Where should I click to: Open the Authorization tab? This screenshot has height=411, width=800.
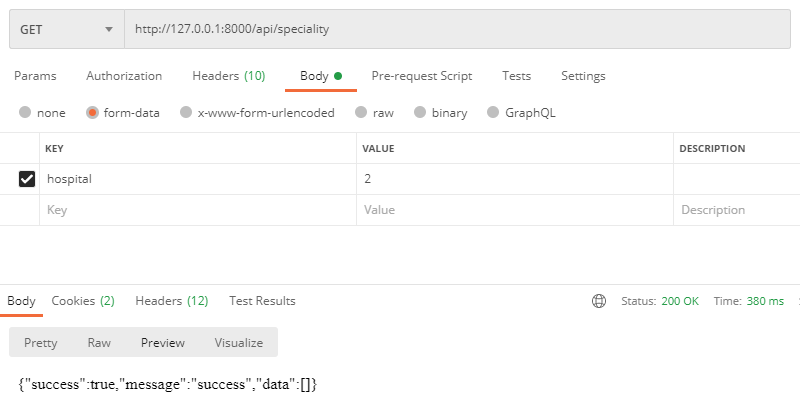click(x=124, y=76)
